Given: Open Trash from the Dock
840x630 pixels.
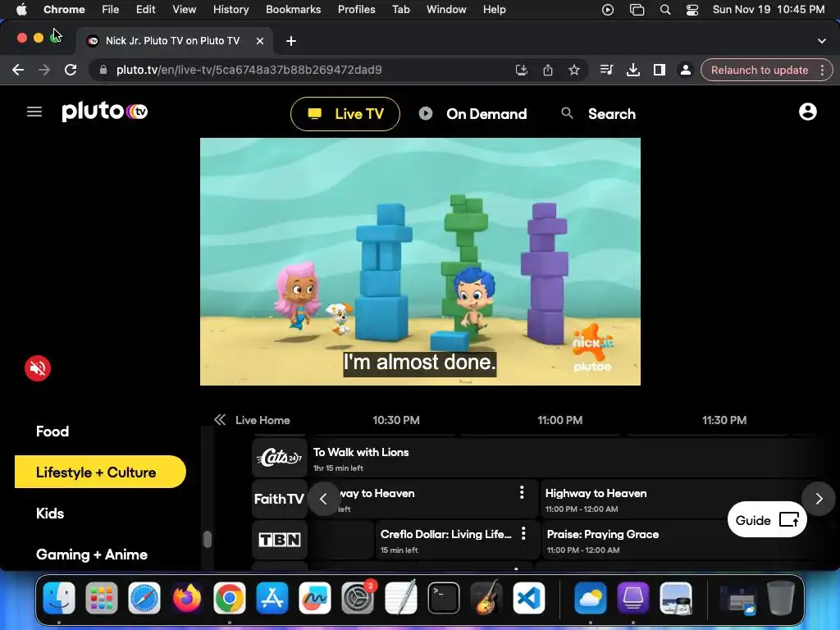Looking at the screenshot, I should (781, 598).
